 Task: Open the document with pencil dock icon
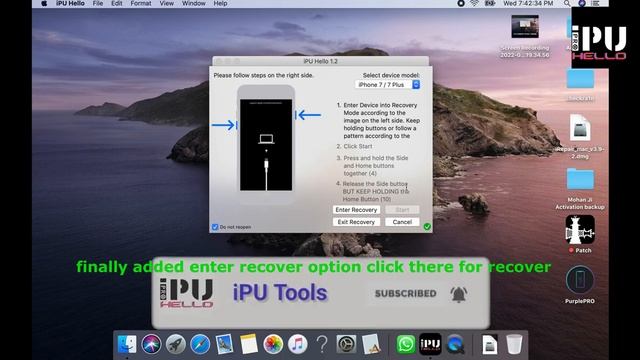click(x=371, y=344)
